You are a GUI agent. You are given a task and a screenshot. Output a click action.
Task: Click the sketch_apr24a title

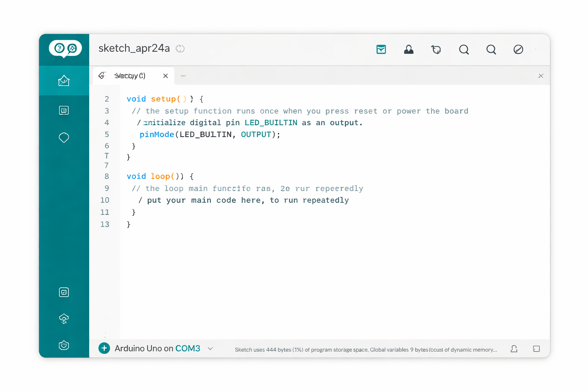[134, 48]
